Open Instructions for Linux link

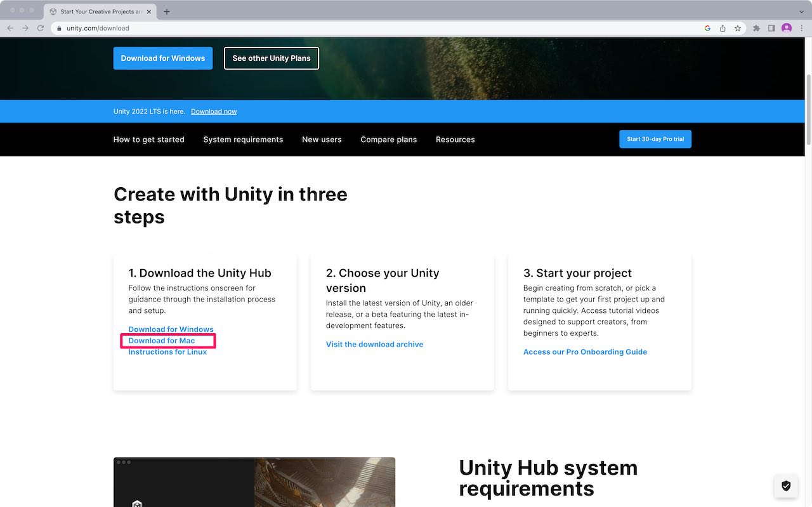(167, 352)
